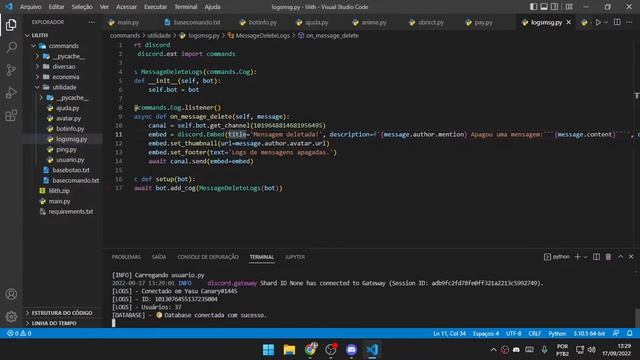The image size is (640, 360).
Task: Open the Explorer view in activity bar
Action: click(11, 25)
